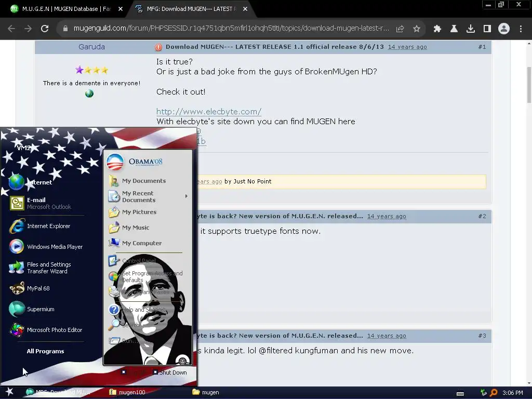Viewport: 532px width, 399px height.
Task: Reload the current page
Action: click(x=45, y=29)
